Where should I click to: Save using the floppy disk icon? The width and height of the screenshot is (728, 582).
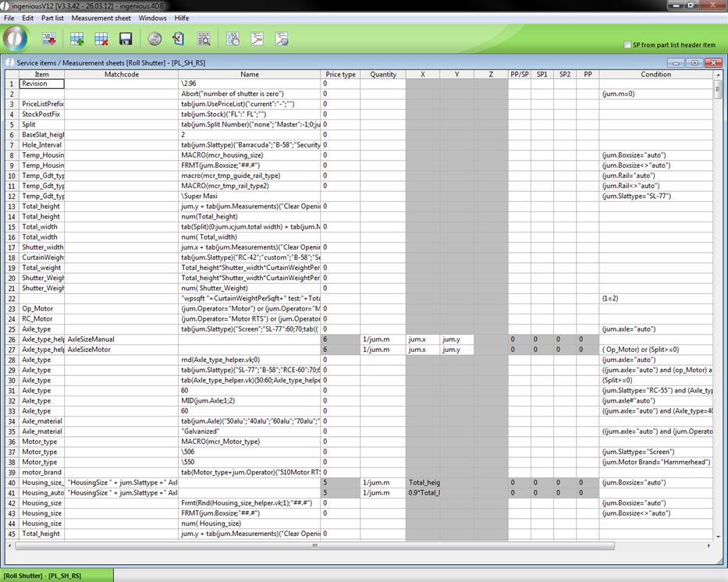126,39
